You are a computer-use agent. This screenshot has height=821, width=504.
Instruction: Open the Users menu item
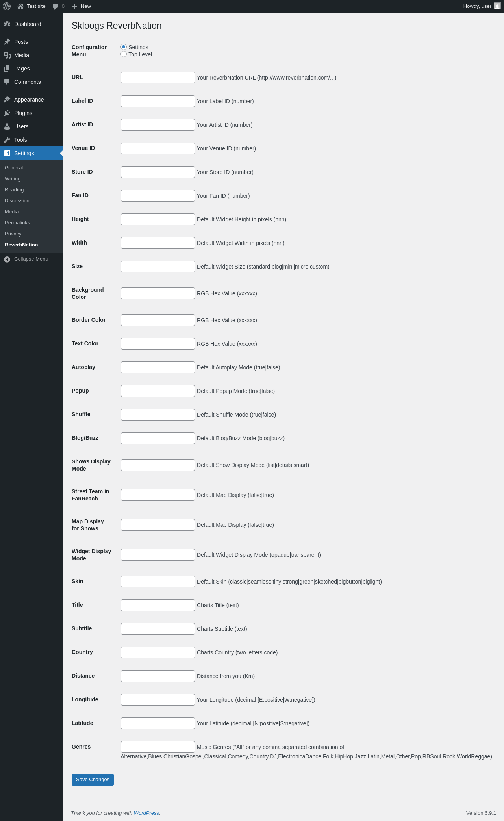pyautogui.click(x=21, y=126)
